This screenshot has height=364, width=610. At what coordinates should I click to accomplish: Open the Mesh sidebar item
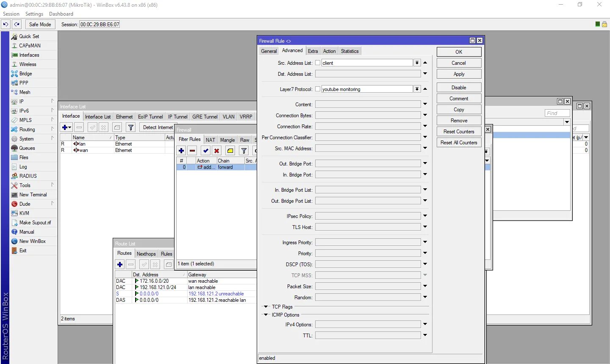pyautogui.click(x=25, y=92)
